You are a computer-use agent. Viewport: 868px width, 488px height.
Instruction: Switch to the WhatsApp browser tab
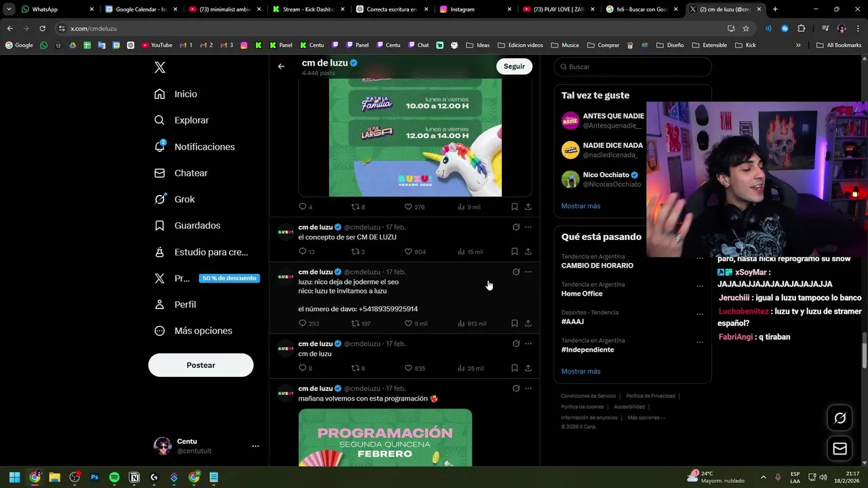click(57, 9)
